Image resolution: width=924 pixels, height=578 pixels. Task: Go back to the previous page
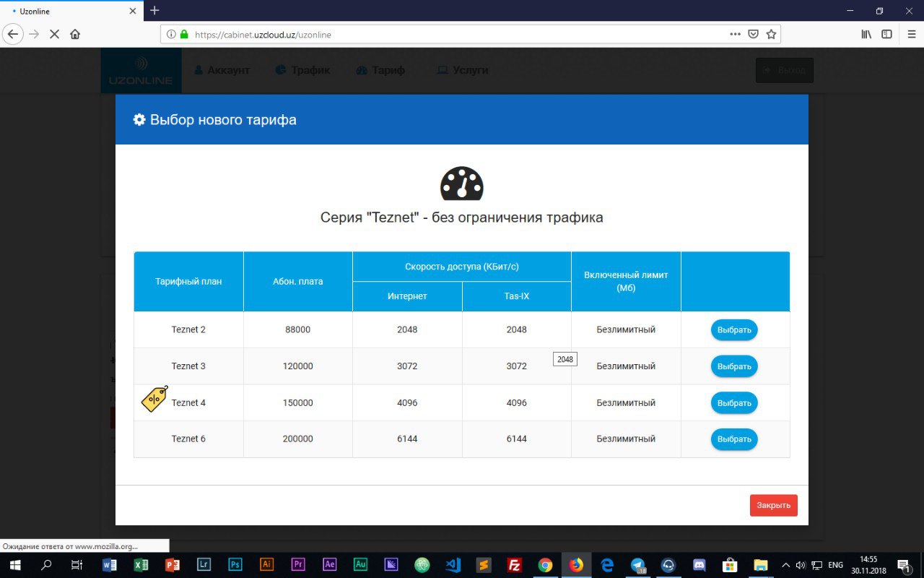click(12, 34)
